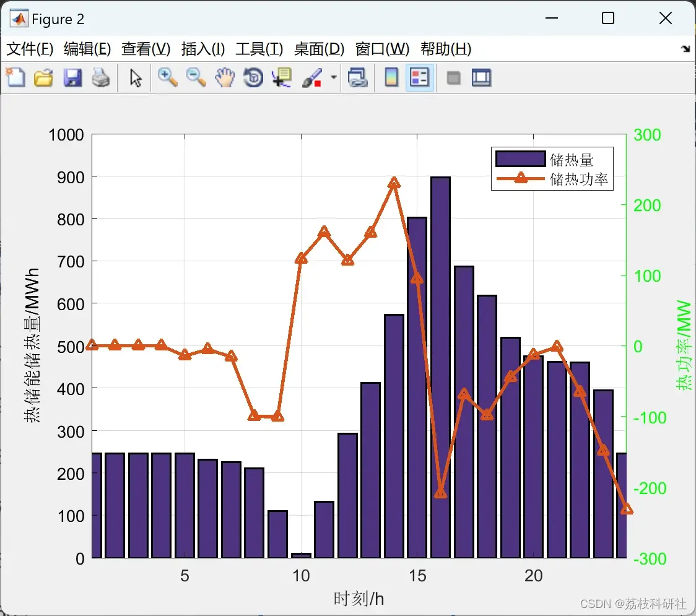Viewport: 696px width, 616px height.
Task: Expand the Brush tool color dropdown arrow
Action: tap(333, 77)
